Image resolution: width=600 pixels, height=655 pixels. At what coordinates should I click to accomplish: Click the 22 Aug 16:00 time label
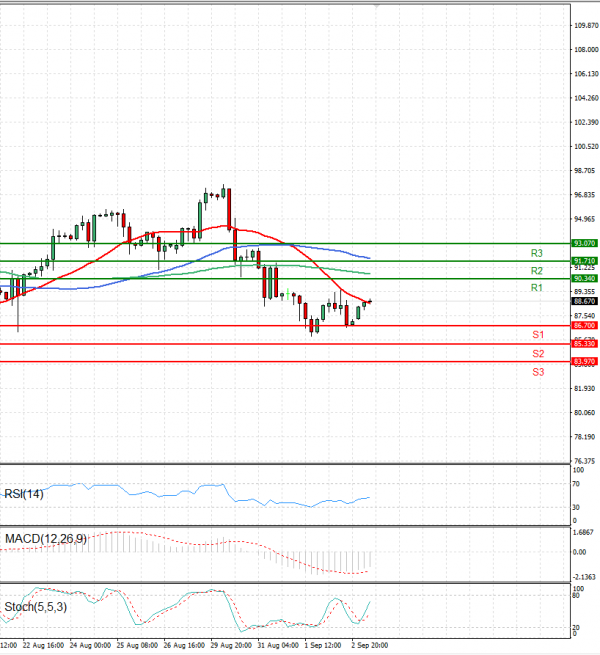[43, 645]
